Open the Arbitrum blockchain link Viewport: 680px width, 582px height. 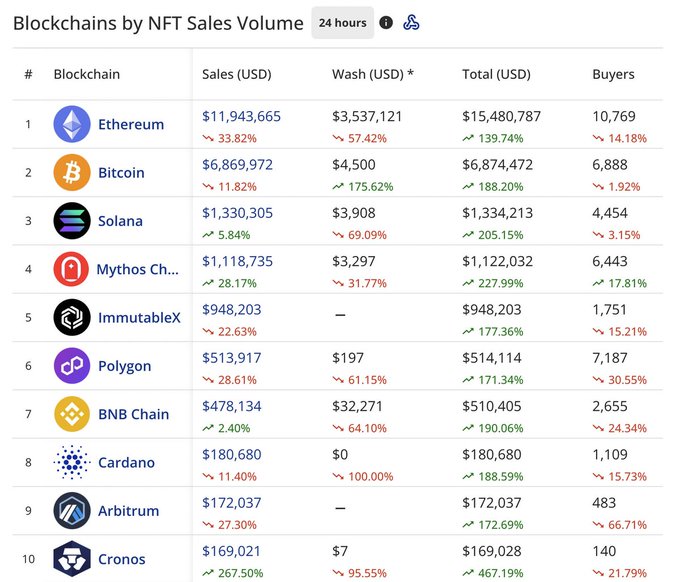coord(128,511)
